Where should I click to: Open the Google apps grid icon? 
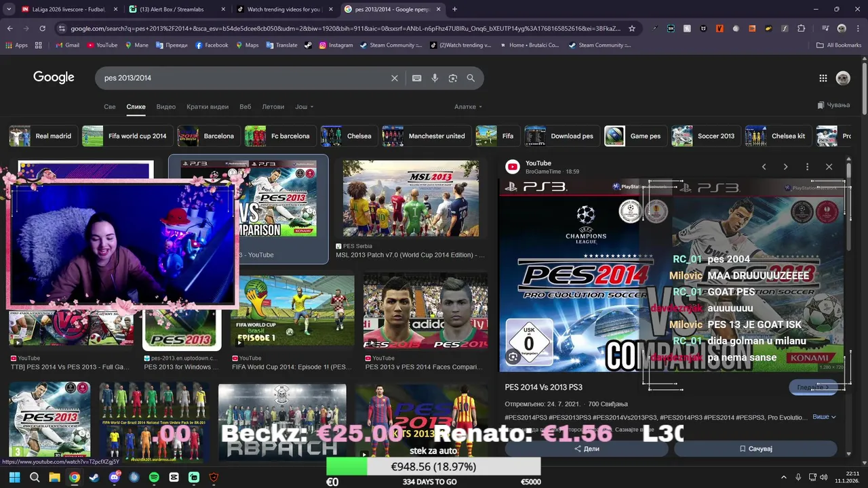(x=823, y=78)
